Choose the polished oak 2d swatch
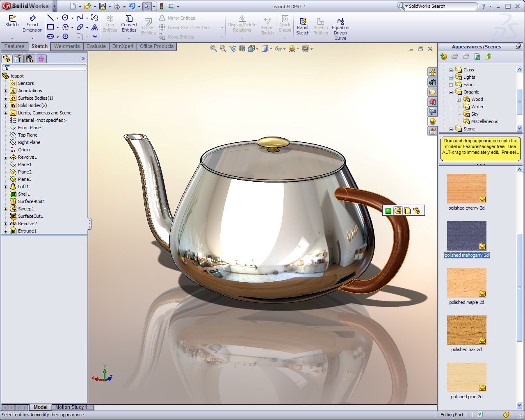Viewport: 525px width, 420px height. [x=466, y=331]
